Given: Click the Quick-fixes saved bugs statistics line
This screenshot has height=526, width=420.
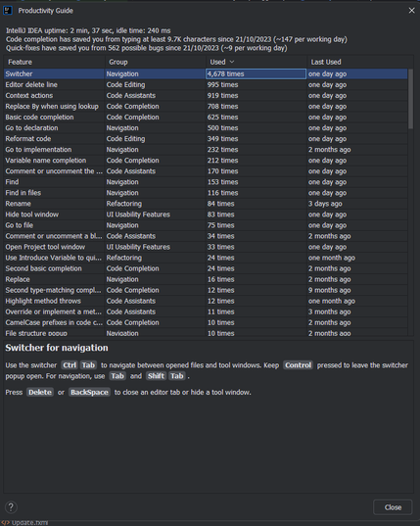Looking at the screenshot, I should coord(147,48).
